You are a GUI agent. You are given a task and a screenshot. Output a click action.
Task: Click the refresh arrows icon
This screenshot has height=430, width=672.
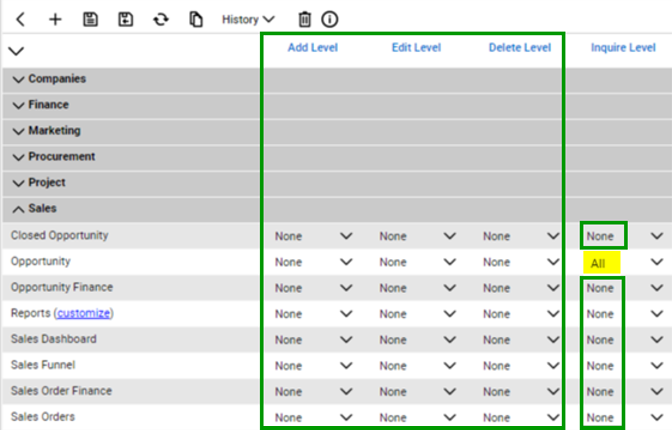pyautogui.click(x=161, y=19)
